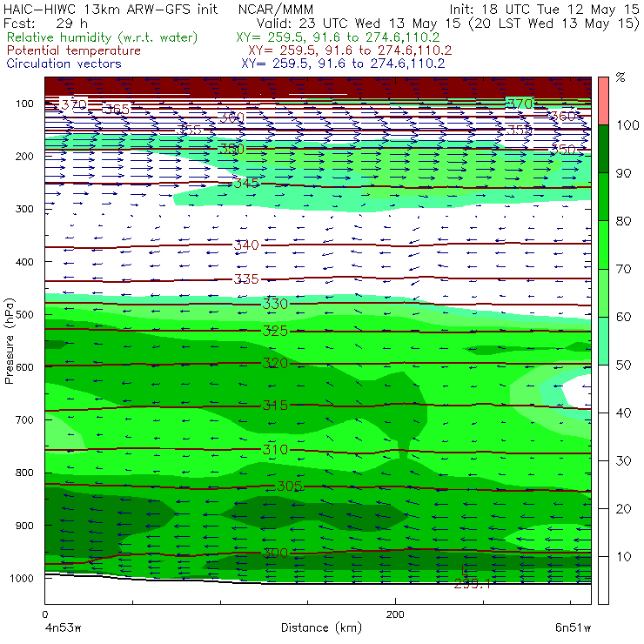
Task: Select the "Init: 18 UTC Tue 12 May 15" text
Action: [x=544, y=9]
